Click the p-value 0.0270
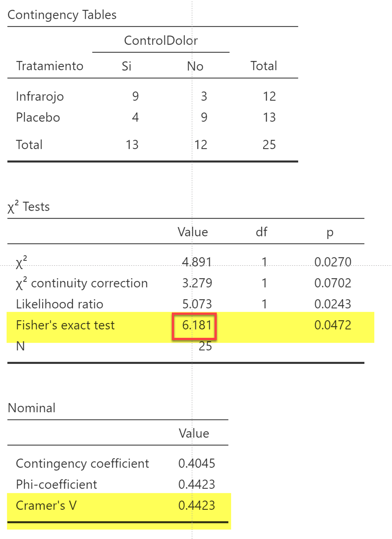Image resolution: width=392 pixels, height=539 pixels. (333, 262)
